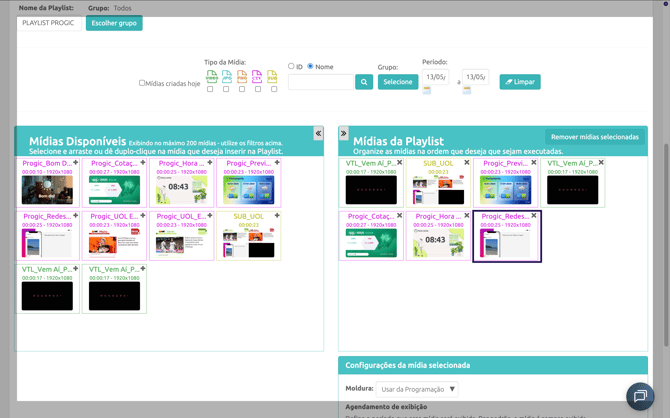
Task: Click the Escolher grupo button
Action: pos(114,23)
